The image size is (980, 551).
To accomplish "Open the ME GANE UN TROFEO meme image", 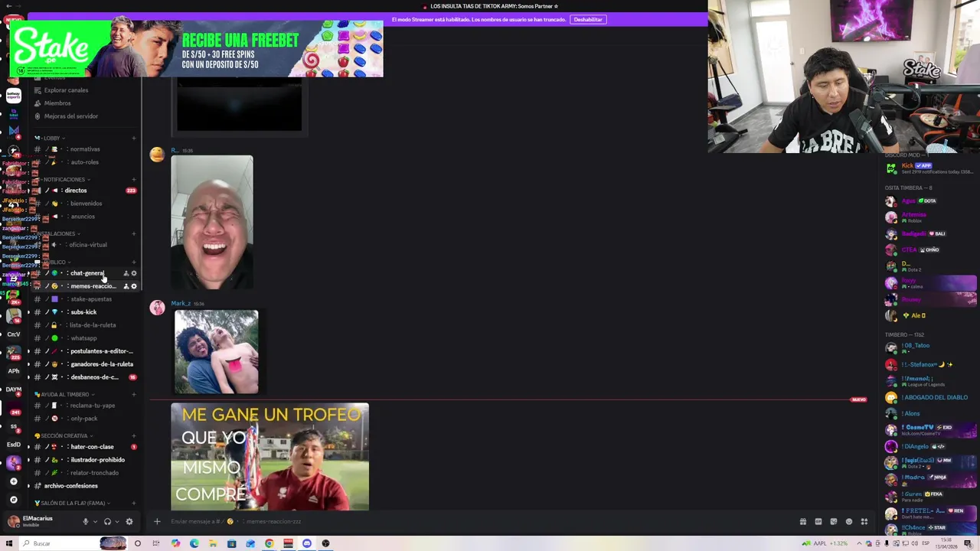I will (x=269, y=456).
